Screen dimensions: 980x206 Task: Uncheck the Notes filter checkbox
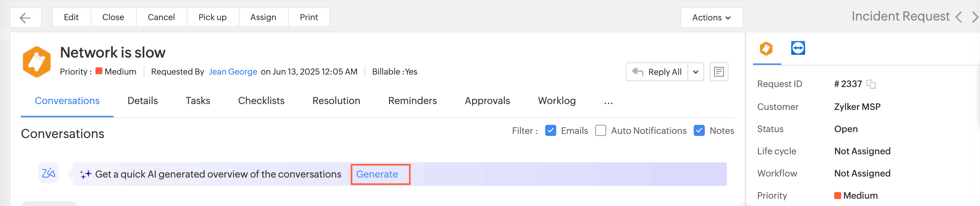point(699,131)
